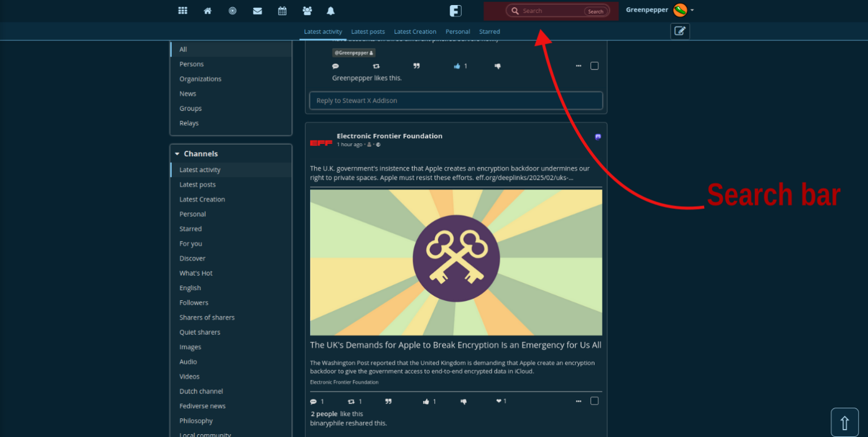Click the reply field under Stewart's post
The image size is (868, 437).
pos(455,100)
